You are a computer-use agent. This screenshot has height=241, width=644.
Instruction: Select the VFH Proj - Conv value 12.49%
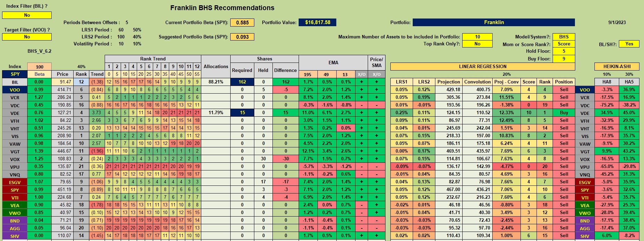[507, 120]
